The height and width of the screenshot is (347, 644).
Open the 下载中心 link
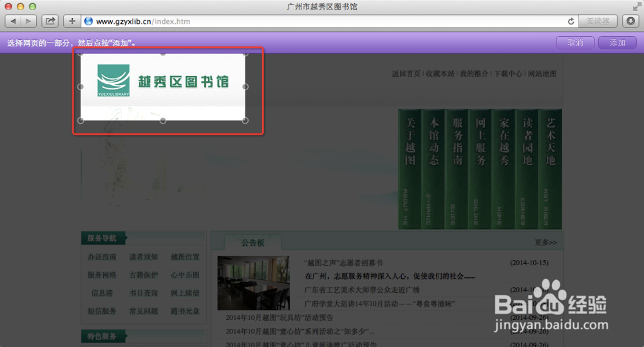pyautogui.click(x=508, y=73)
